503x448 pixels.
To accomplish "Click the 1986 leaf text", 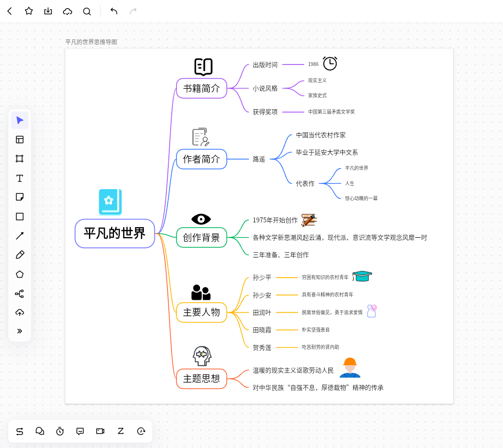I will click(x=313, y=64).
